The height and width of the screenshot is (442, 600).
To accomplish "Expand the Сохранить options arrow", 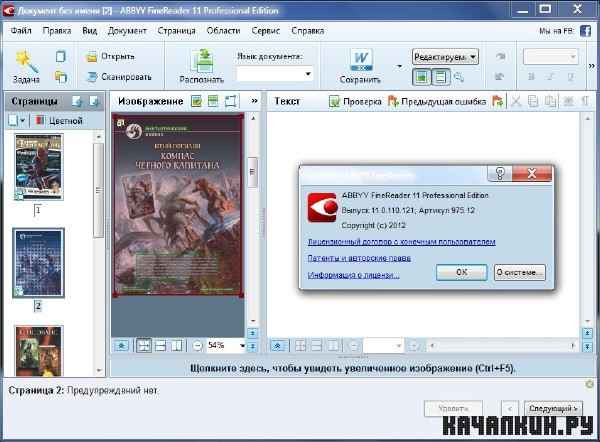I will [x=399, y=66].
